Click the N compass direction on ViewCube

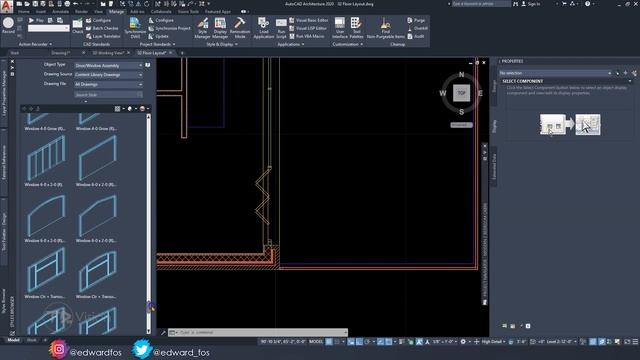pyautogui.click(x=462, y=75)
